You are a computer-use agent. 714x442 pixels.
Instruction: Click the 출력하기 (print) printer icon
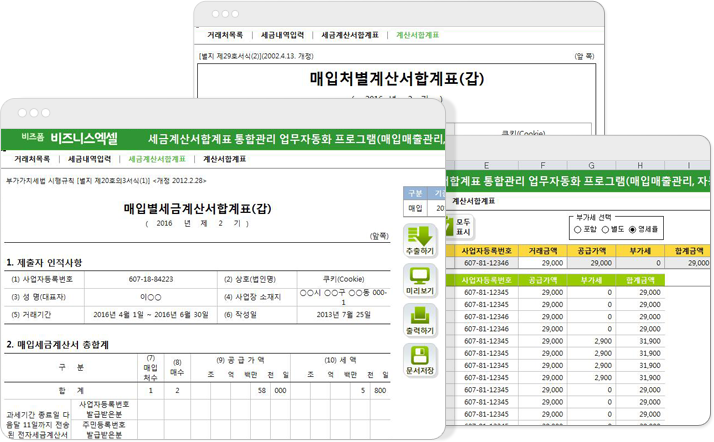point(422,322)
